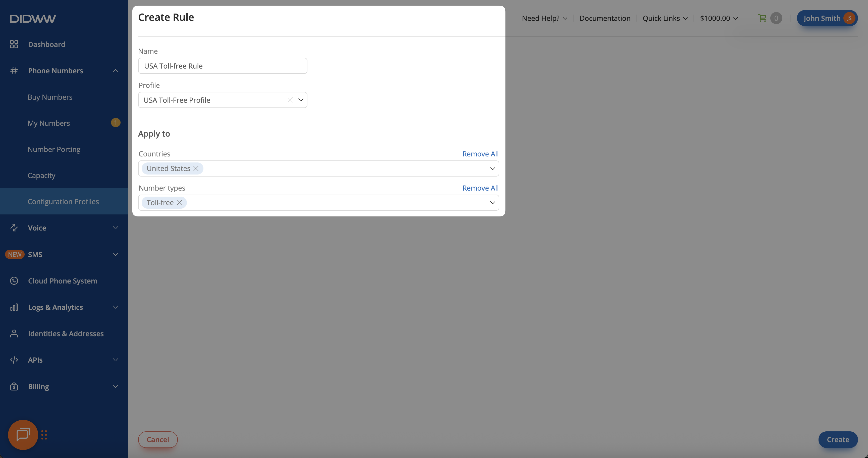Click the Dashboard grid icon

[14, 44]
